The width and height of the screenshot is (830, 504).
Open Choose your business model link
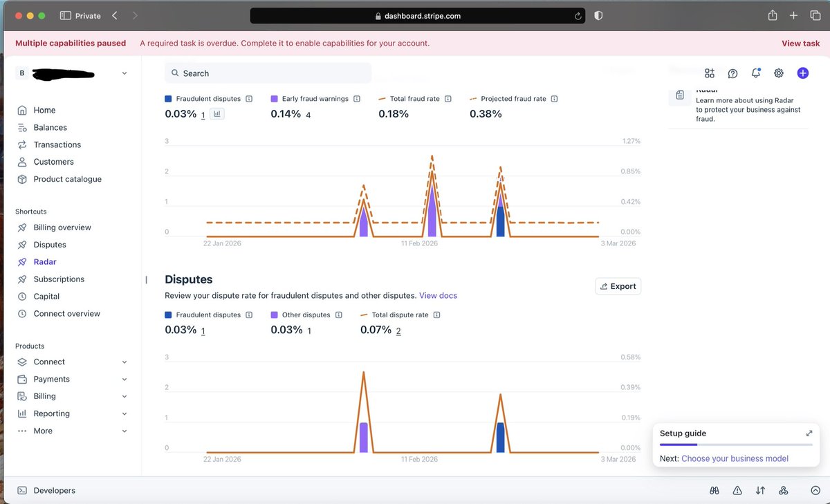click(735, 458)
